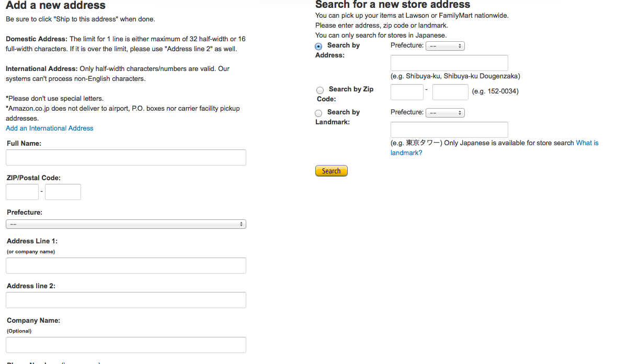The height and width of the screenshot is (364, 617).
Task: Click the landmark search text field
Action: pos(449,130)
